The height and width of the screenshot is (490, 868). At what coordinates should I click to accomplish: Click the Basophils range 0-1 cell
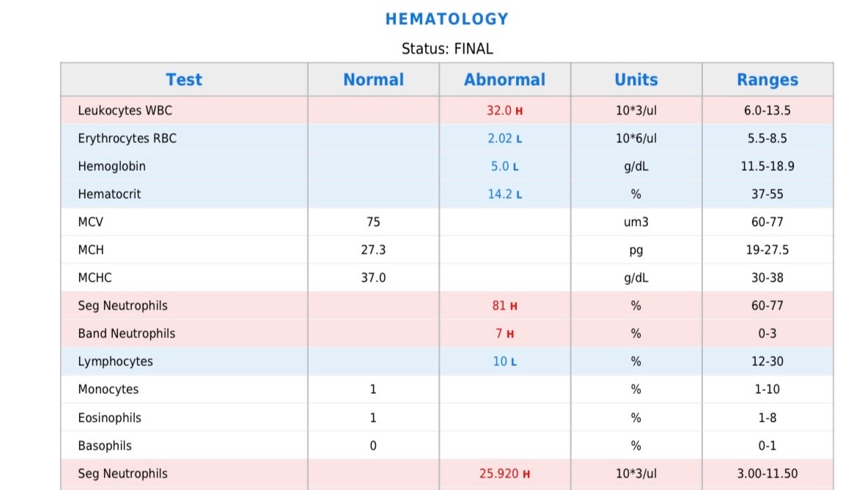click(x=767, y=446)
